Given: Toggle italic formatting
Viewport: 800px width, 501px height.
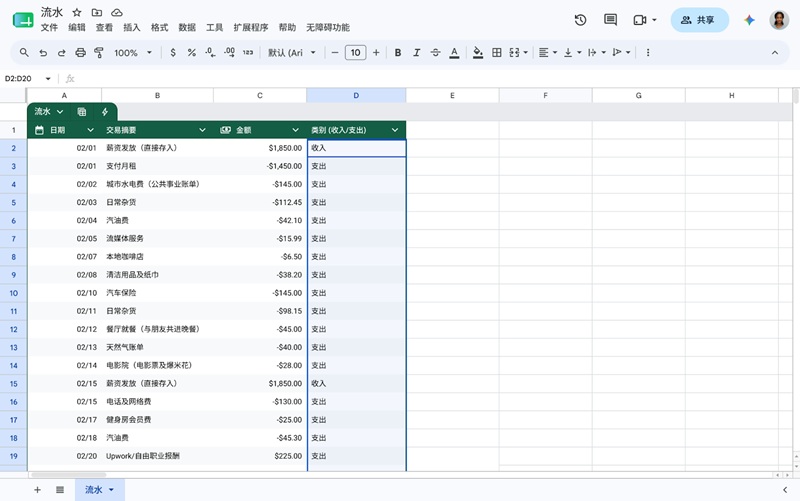Looking at the screenshot, I should [x=416, y=53].
